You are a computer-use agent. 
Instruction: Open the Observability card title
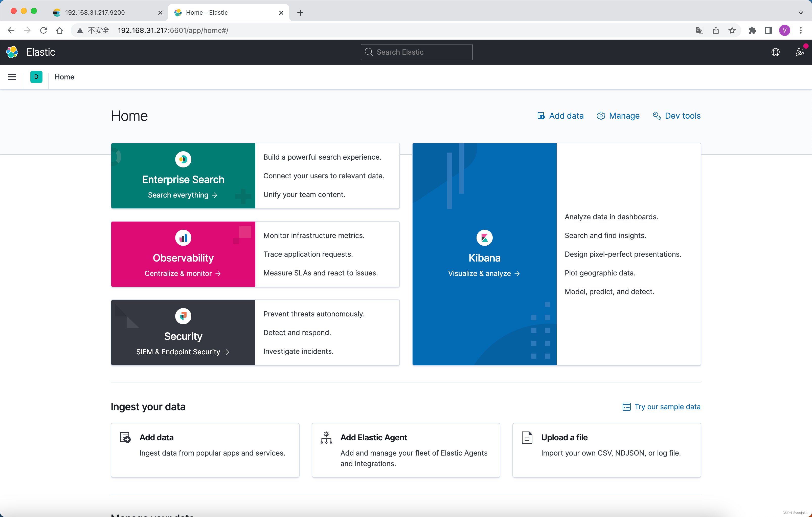183,258
